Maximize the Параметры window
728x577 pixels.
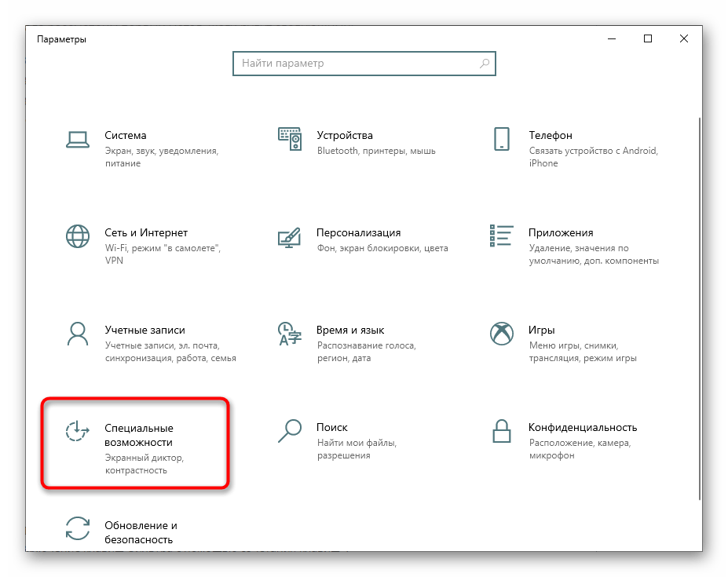coord(648,39)
